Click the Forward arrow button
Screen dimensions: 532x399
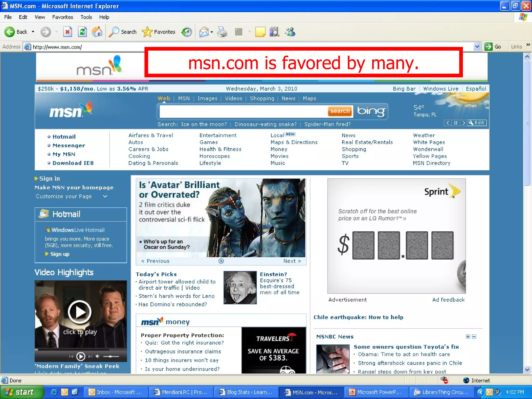[x=46, y=32]
